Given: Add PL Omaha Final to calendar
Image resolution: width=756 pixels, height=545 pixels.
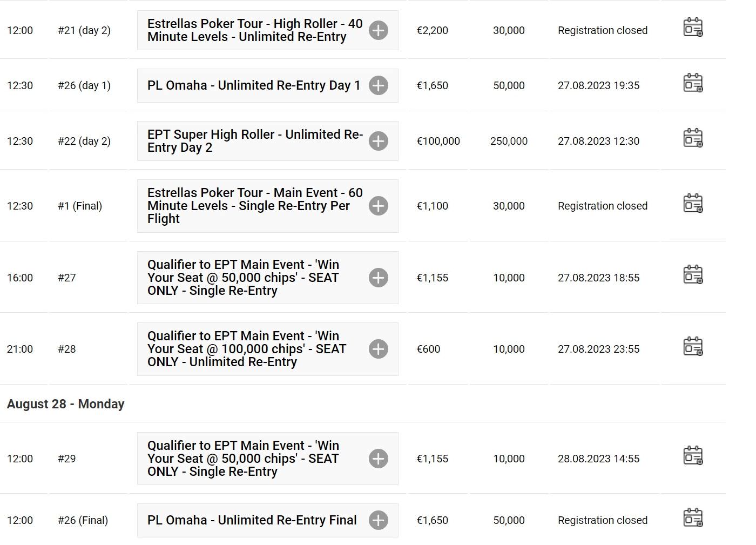Looking at the screenshot, I should point(693,517).
